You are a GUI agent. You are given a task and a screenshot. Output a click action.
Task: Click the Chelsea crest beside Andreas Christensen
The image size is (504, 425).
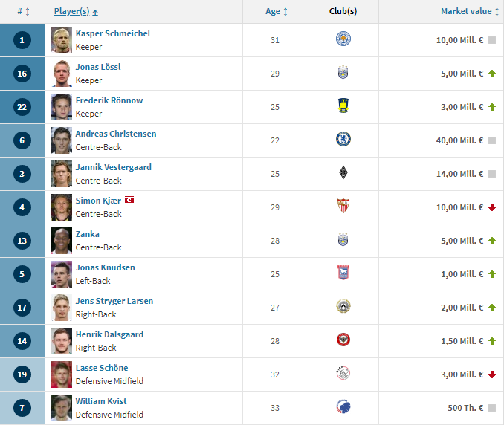pyautogui.click(x=343, y=139)
